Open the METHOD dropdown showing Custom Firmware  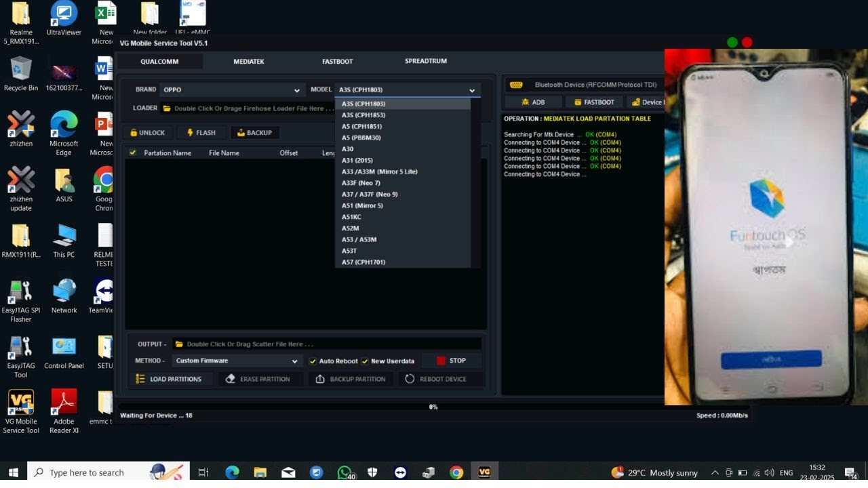(x=236, y=361)
